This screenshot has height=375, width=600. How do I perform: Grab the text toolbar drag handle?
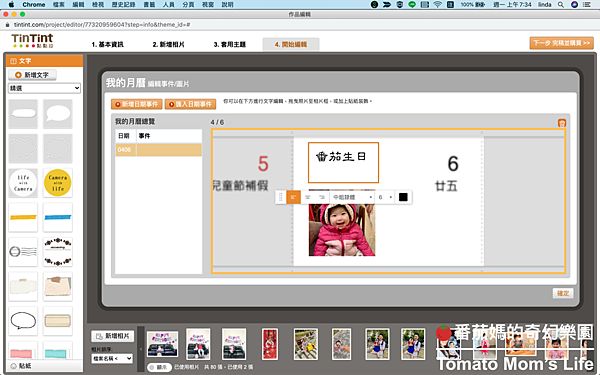tap(280, 197)
